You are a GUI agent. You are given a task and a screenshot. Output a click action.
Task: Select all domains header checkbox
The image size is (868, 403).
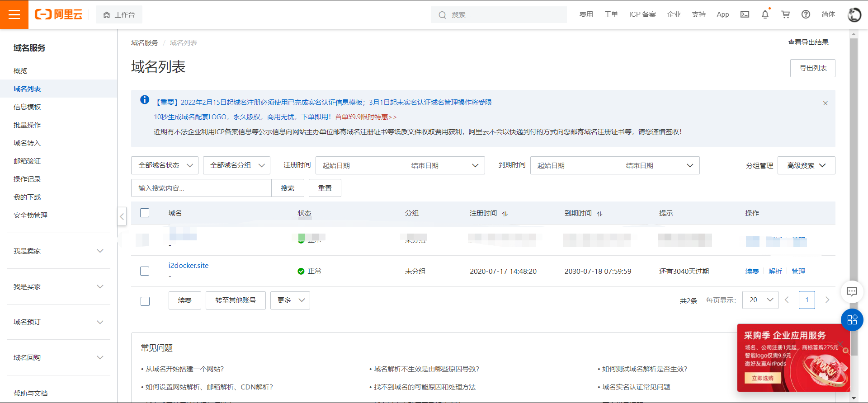pos(145,213)
